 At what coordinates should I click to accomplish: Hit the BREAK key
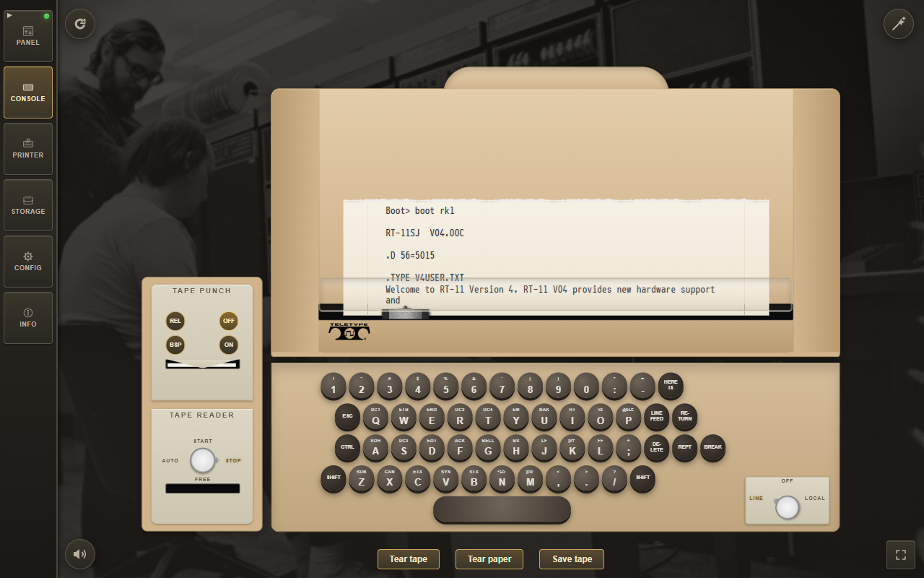pos(712,447)
